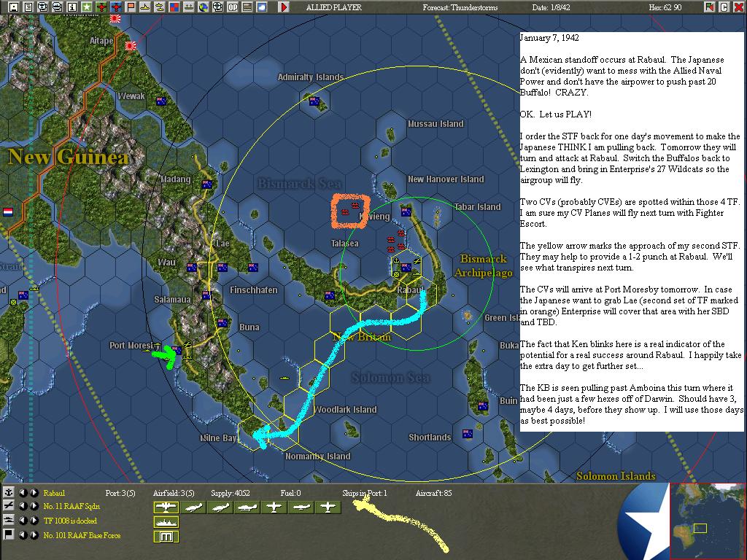Image resolution: width=747 pixels, height=560 pixels.
Task: Click the Japanese flag near Aitape
Action: tap(131, 46)
